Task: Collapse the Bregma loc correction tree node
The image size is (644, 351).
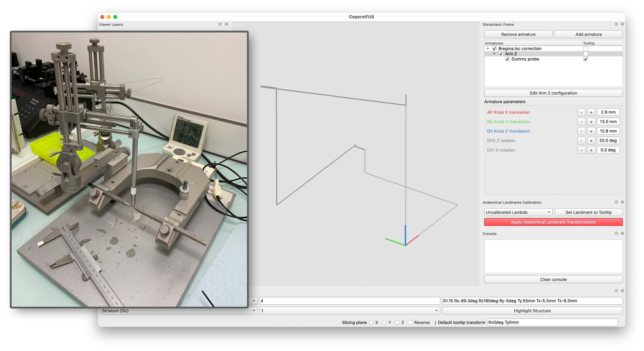Action: [488, 48]
